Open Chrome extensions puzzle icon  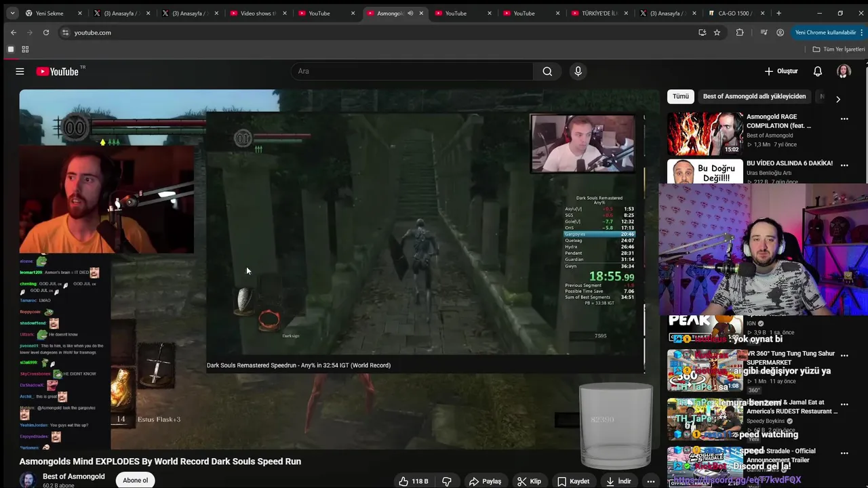740,33
